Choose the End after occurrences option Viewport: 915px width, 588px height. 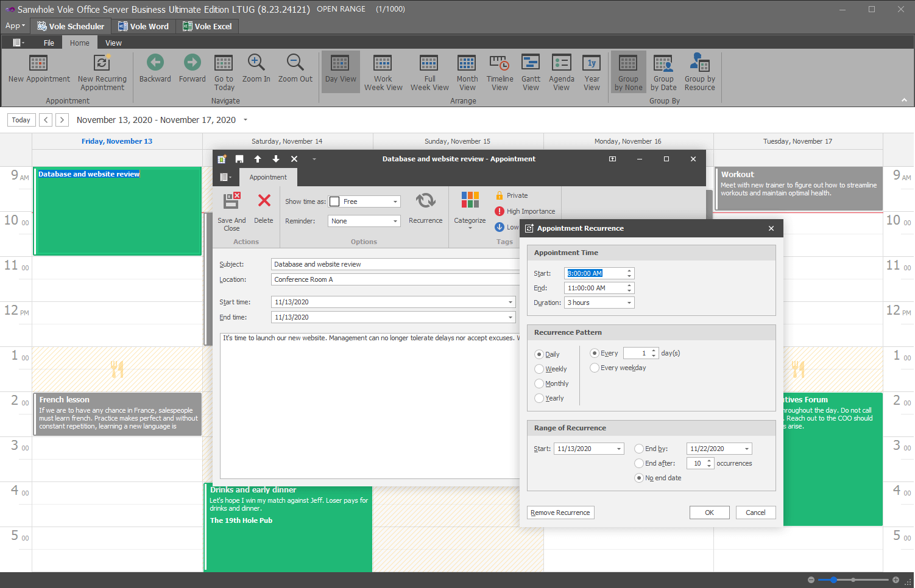pos(639,463)
